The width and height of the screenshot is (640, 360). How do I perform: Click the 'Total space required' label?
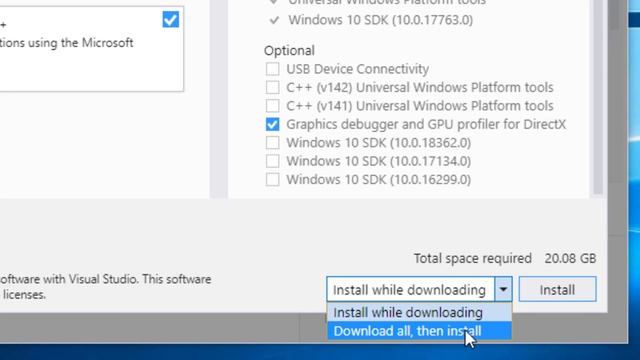pos(473,258)
